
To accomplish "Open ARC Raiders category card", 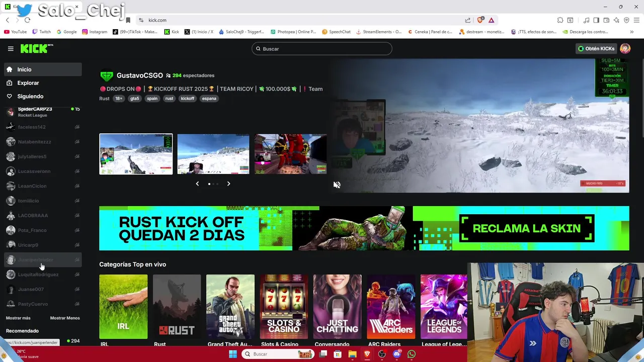I will 391,307.
